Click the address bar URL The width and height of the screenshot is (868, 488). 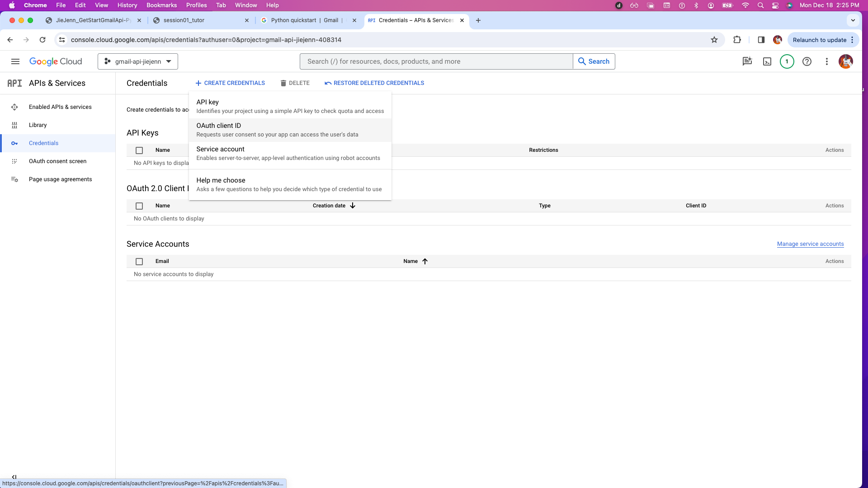pyautogui.click(x=206, y=40)
